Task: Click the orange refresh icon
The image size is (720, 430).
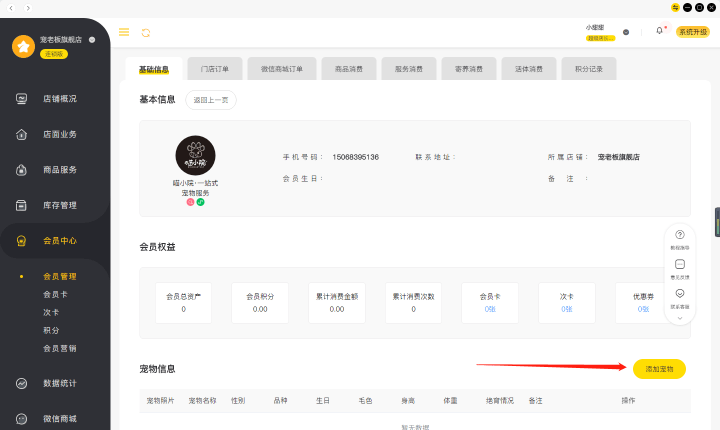Action: [x=145, y=32]
